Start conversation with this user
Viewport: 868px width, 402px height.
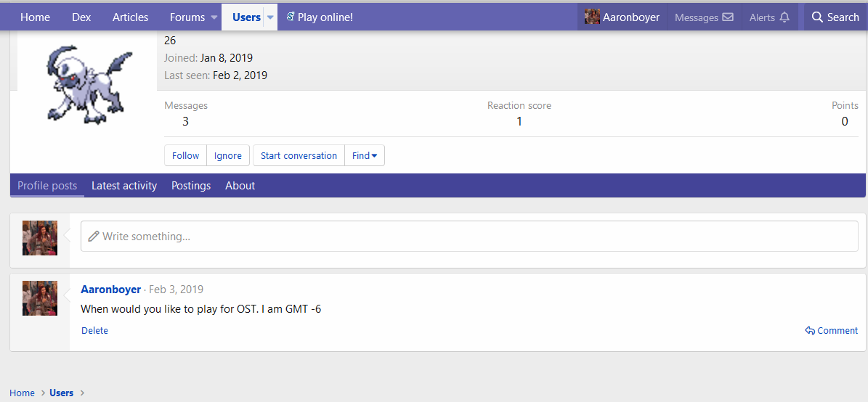point(299,155)
